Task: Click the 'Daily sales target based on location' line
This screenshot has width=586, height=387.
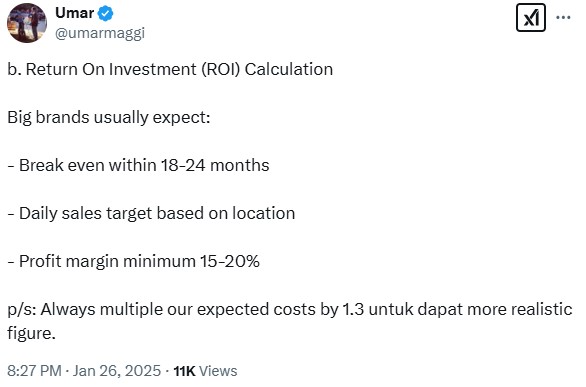Action: [151, 214]
